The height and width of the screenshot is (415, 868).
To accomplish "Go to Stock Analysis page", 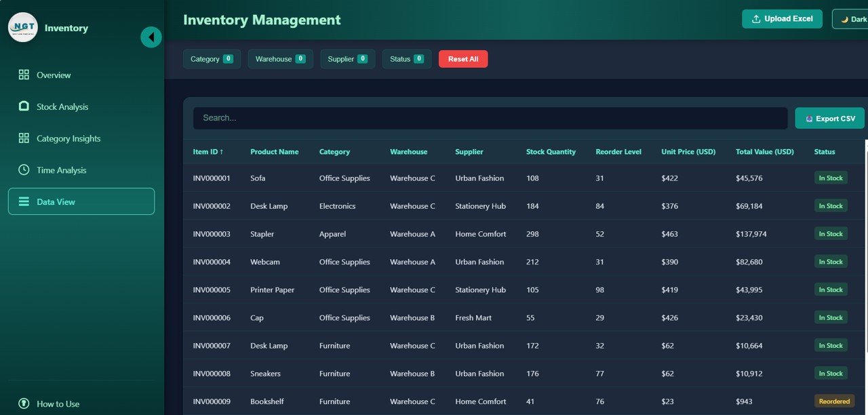I will click(62, 106).
